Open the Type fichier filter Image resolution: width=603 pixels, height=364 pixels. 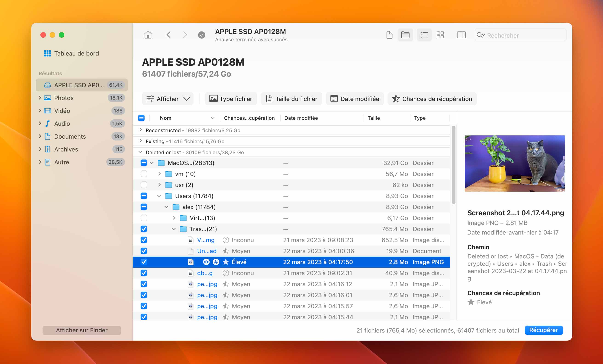point(231,99)
